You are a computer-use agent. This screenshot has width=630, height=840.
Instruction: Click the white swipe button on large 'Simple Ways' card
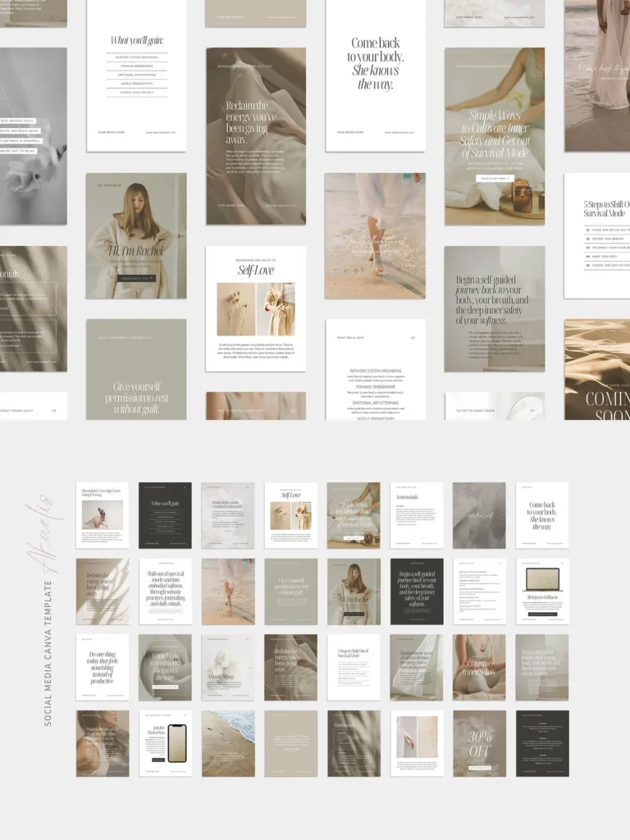495,178
